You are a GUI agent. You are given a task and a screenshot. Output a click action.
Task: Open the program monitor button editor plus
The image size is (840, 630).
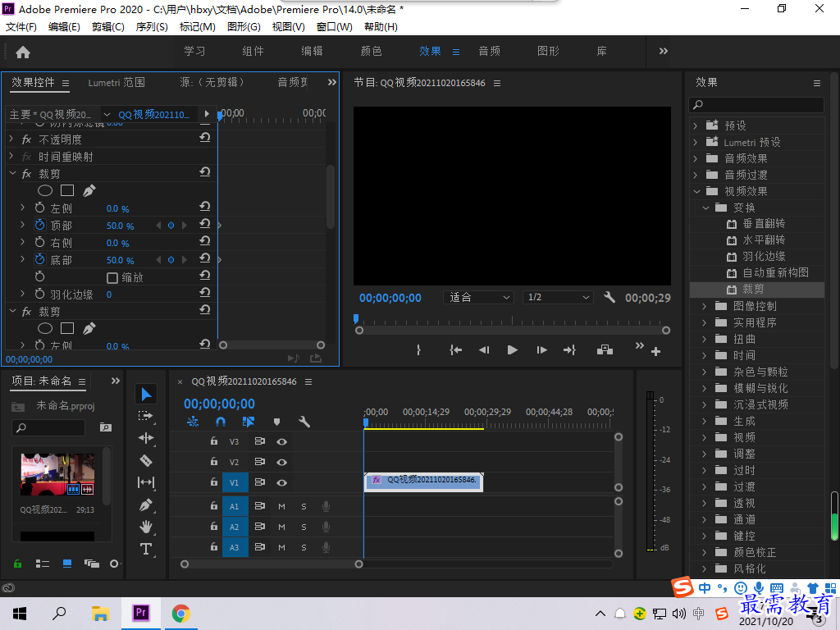(x=655, y=351)
